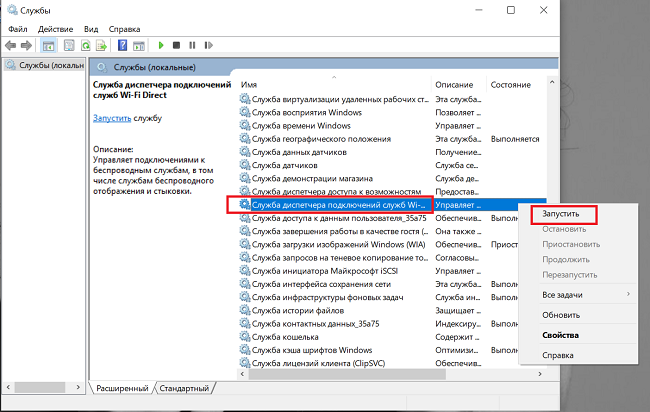Click the Refresh toolbar icon
This screenshot has width=650, height=412.
(87, 45)
